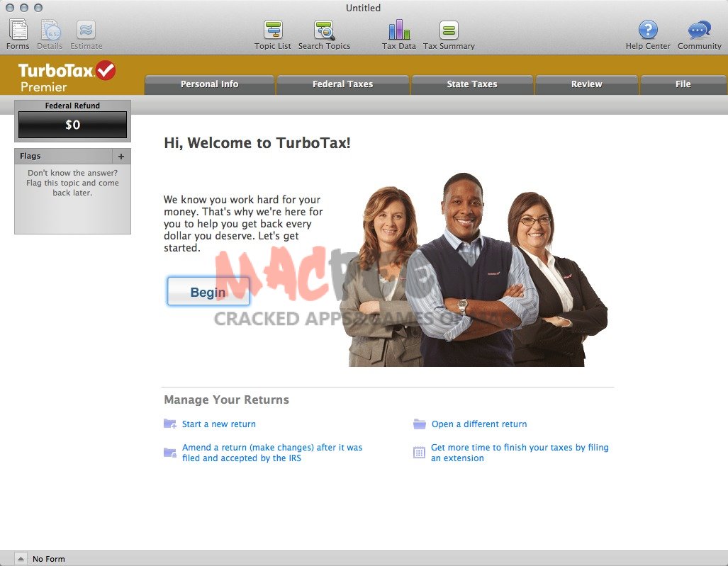This screenshot has height=566, width=728.
Task: Expand the form pane with the bottom arrow
Action: (x=21, y=559)
